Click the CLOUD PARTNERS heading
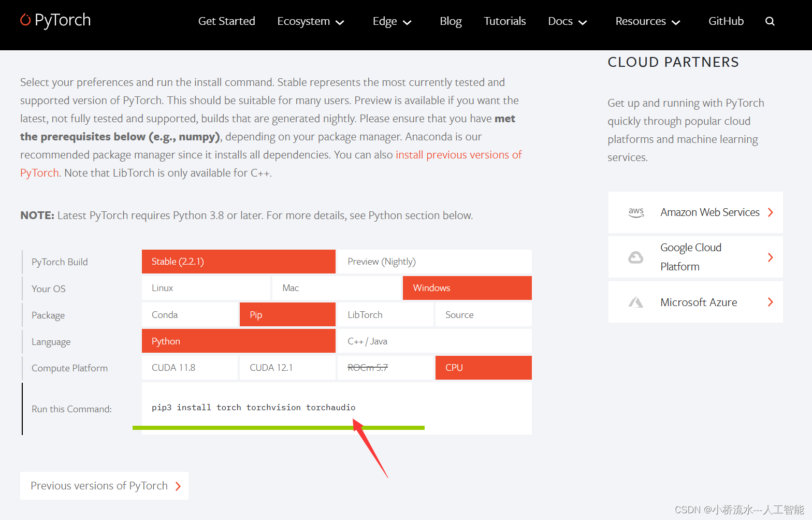 [x=673, y=62]
